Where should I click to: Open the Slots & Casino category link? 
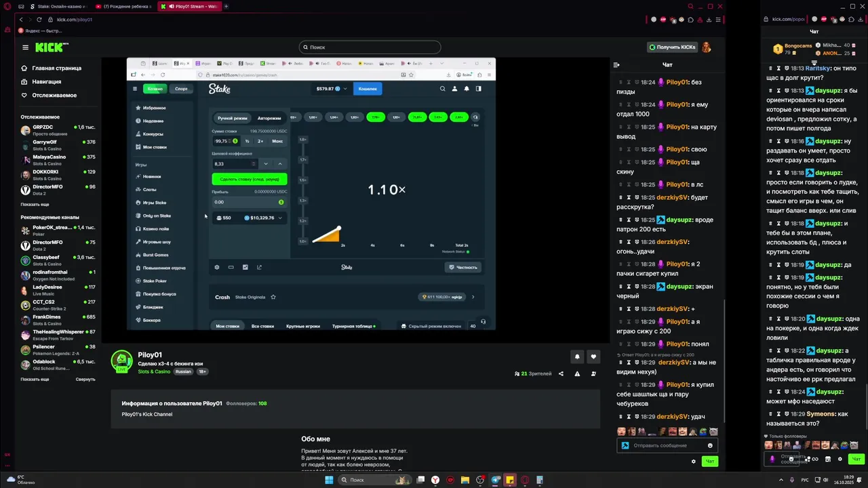(155, 371)
